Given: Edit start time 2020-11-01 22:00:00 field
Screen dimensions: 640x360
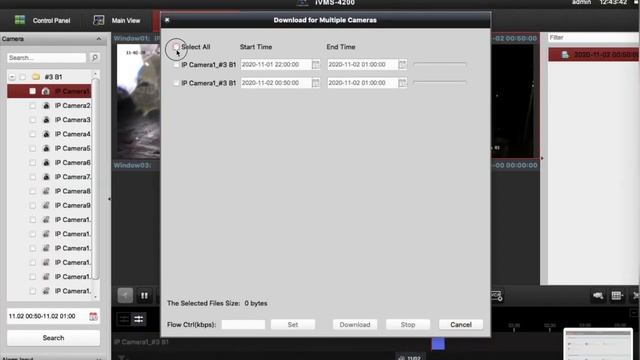Looking at the screenshot, I should 276,64.
